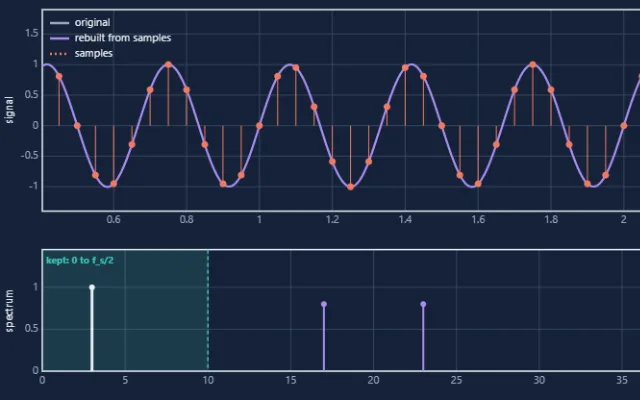Click the purple spectrum marker at frequency 23
Viewport: 640px width, 400px height.
point(423,304)
